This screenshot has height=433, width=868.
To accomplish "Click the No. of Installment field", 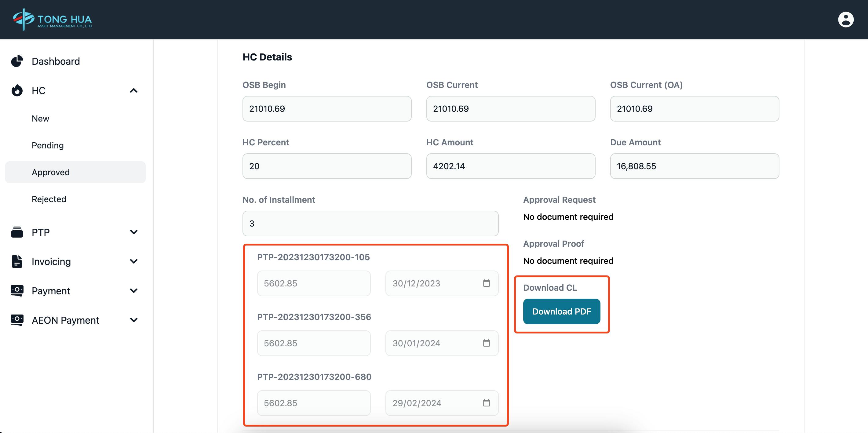I will coord(370,224).
